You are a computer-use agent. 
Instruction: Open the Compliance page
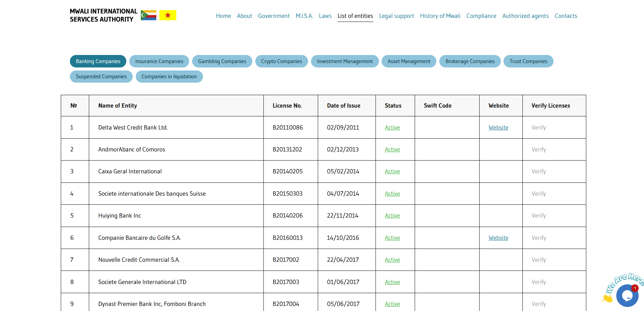click(481, 16)
